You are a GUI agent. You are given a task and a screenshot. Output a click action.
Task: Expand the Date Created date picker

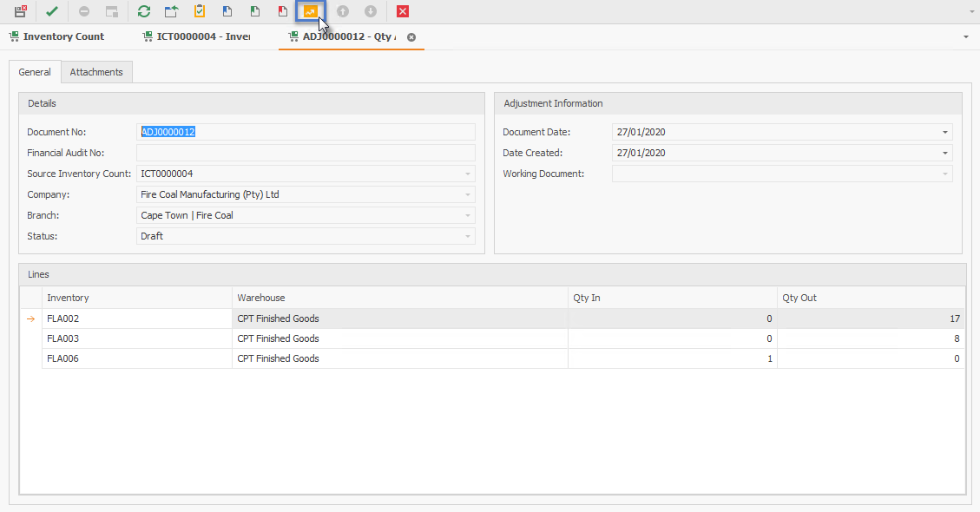point(944,153)
